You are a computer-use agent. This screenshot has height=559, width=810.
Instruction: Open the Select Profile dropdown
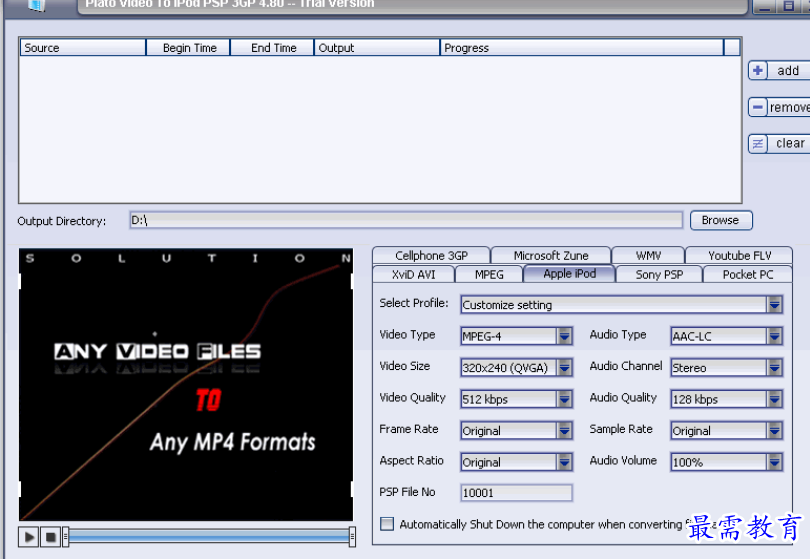point(774,305)
